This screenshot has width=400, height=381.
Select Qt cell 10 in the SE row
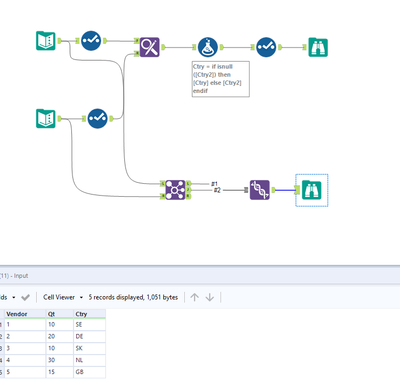[x=59, y=324]
